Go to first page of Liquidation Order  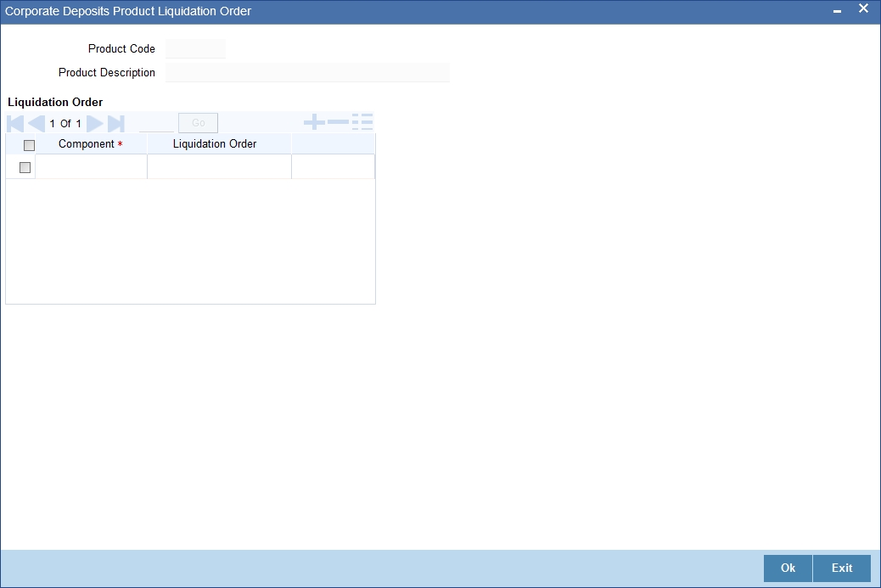(15, 124)
